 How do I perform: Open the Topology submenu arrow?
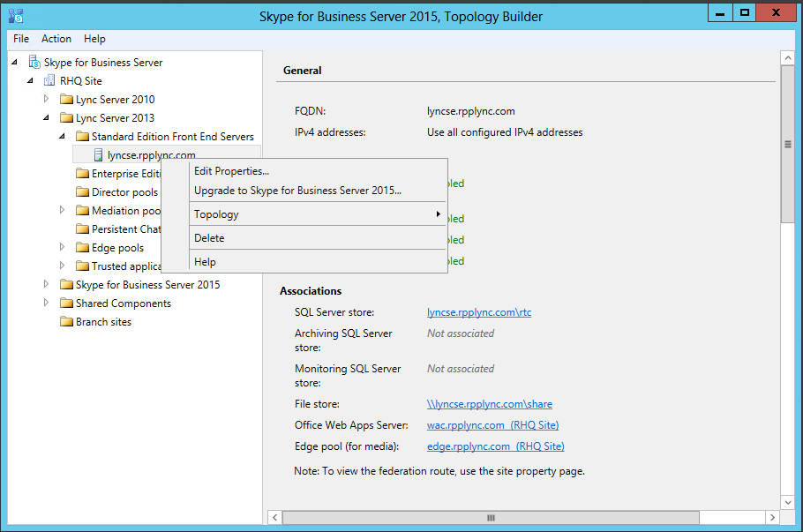tap(438, 214)
